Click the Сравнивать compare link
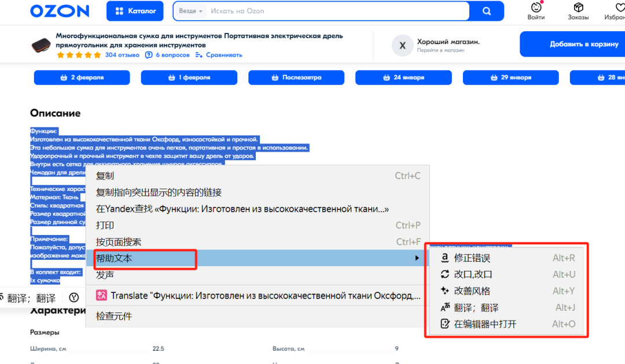625x364 pixels. pyautogui.click(x=219, y=55)
